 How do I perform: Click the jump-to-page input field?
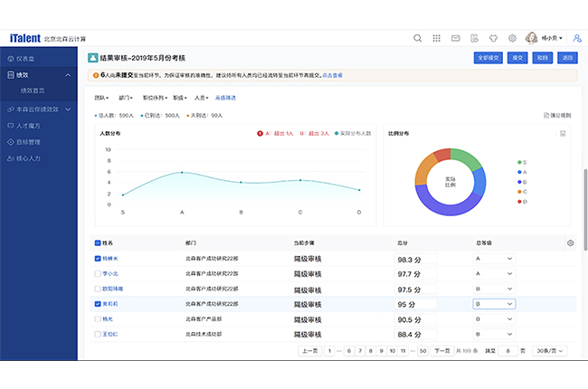[x=507, y=351]
